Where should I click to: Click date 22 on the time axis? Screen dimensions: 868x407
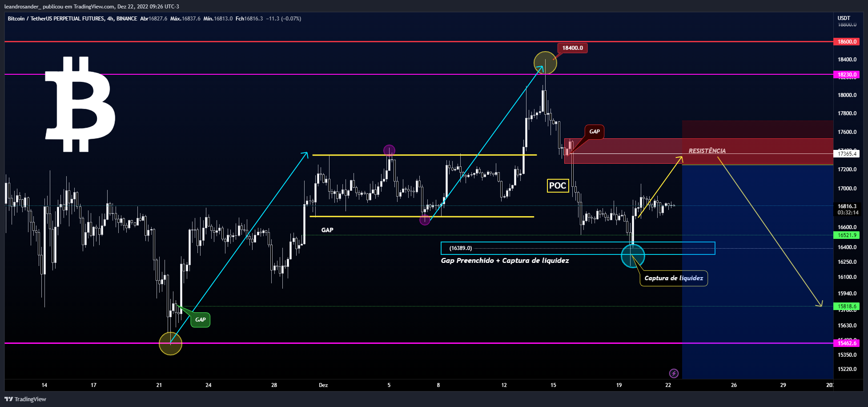668,385
